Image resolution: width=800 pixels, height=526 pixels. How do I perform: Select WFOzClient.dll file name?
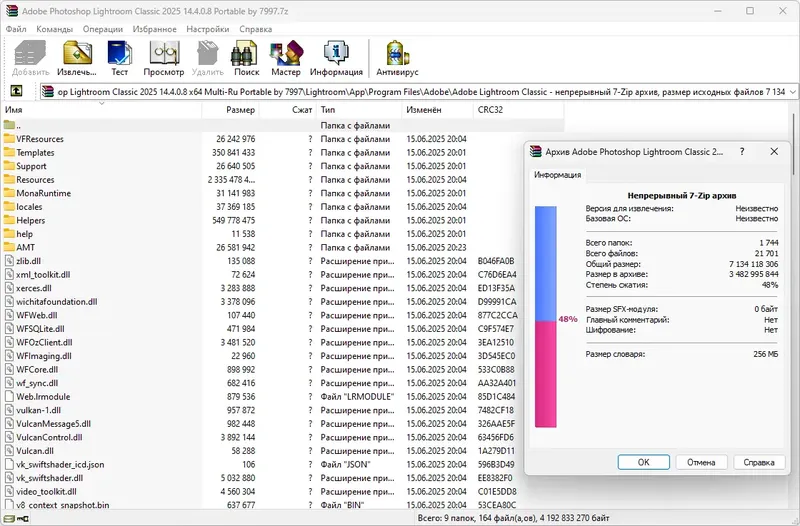coord(44,342)
